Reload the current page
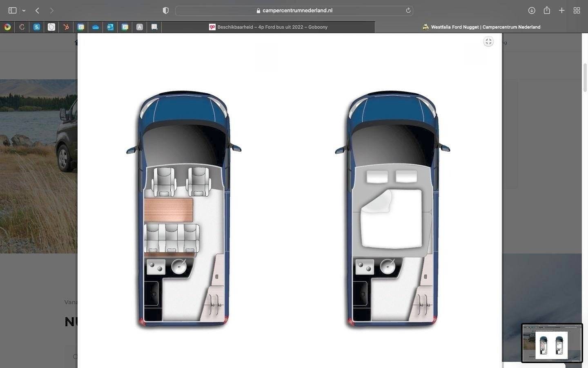 click(408, 11)
